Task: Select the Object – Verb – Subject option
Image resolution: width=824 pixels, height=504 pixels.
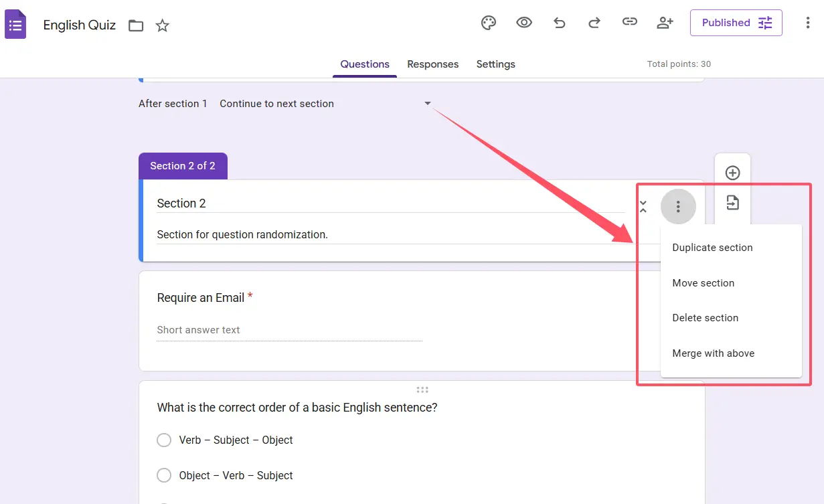Action: 164,475
